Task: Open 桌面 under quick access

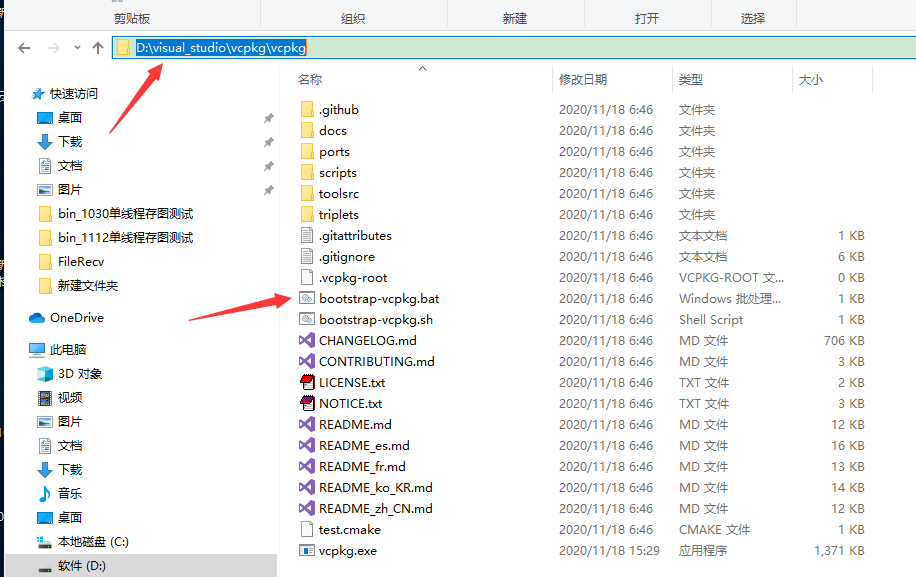Action: point(70,117)
